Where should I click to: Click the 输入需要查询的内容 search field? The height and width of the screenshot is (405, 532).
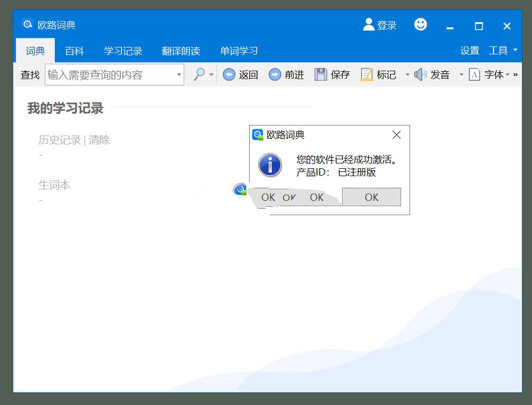[110, 75]
